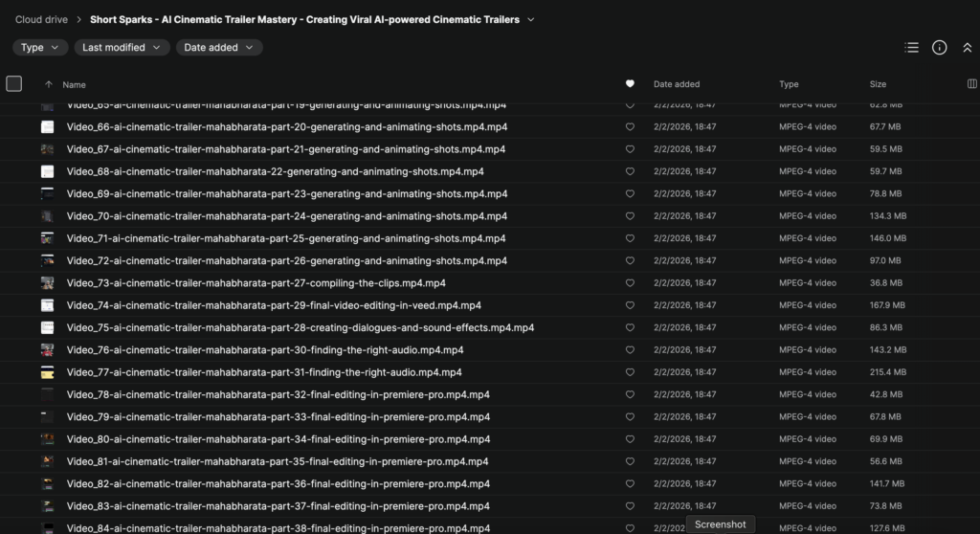Click the file icon of Video_77 finding-the-right-audio
Viewport: 980px width, 534px height.
coord(47,372)
